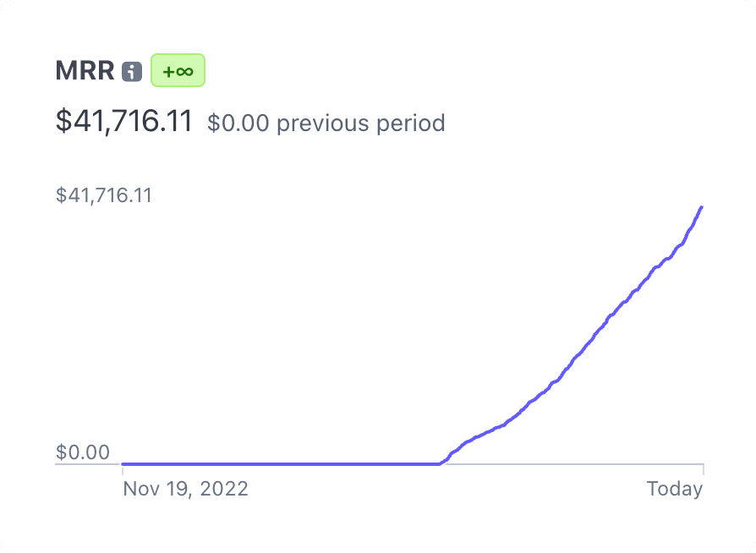Select the Nov 19, 2022 start date label

(x=185, y=489)
